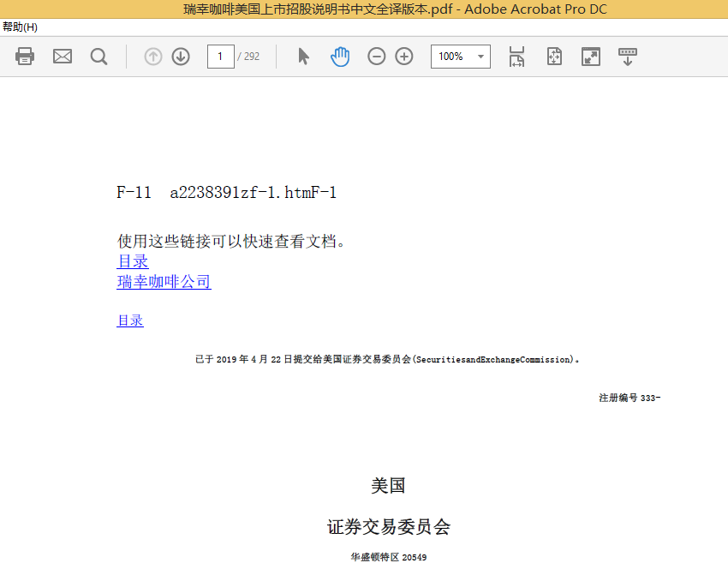Click the Fit Width scrolling icon
The width and height of the screenshot is (728, 587).
coord(516,57)
